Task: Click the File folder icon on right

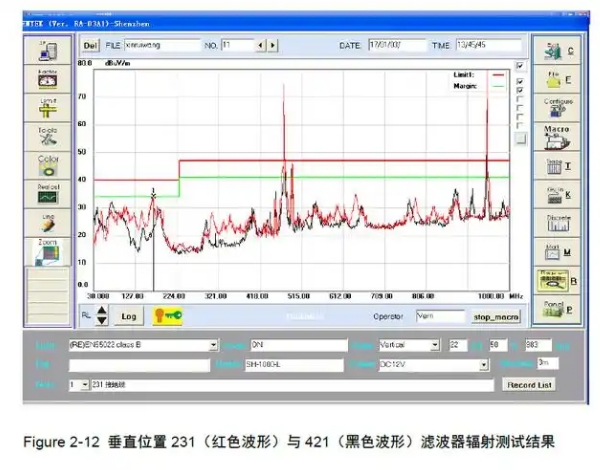Action: point(555,76)
